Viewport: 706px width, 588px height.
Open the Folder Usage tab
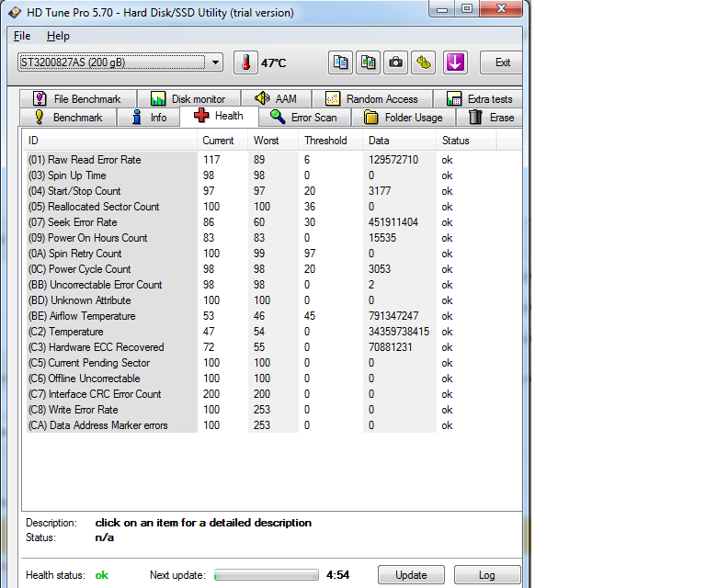pos(404,118)
